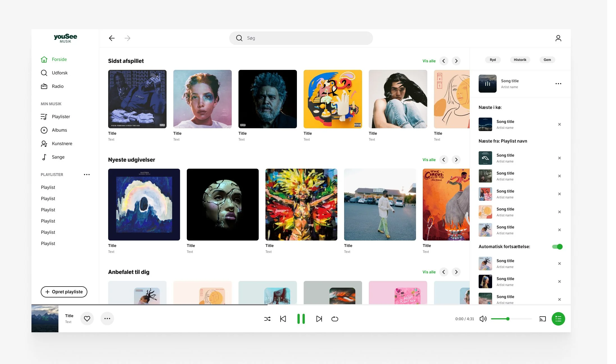Open the cast to device icon
616x364 pixels.
point(543,319)
